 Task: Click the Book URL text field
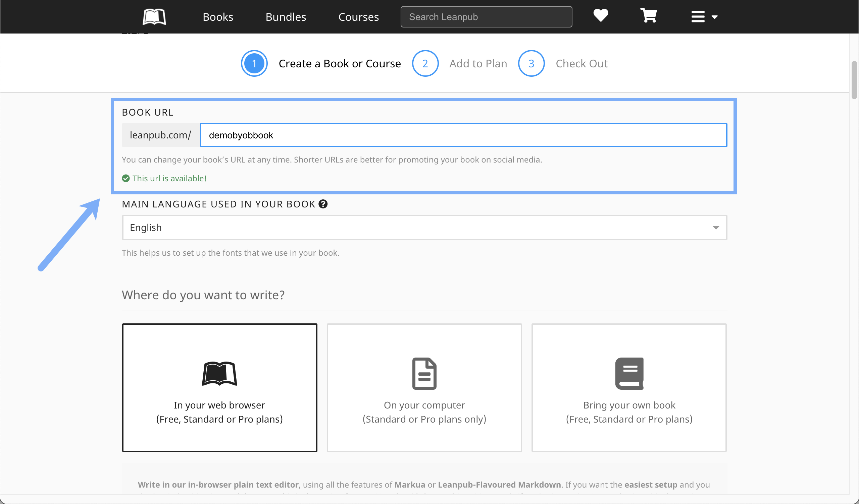pyautogui.click(x=463, y=135)
